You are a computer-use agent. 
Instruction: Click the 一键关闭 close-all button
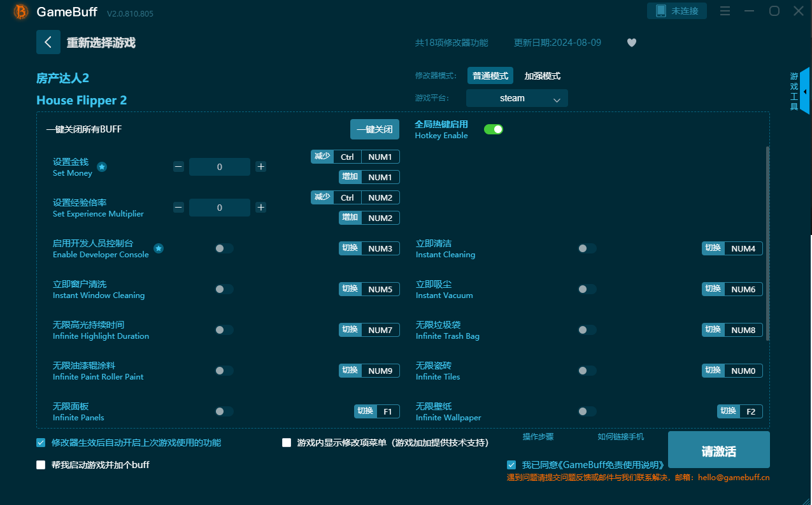pos(374,129)
